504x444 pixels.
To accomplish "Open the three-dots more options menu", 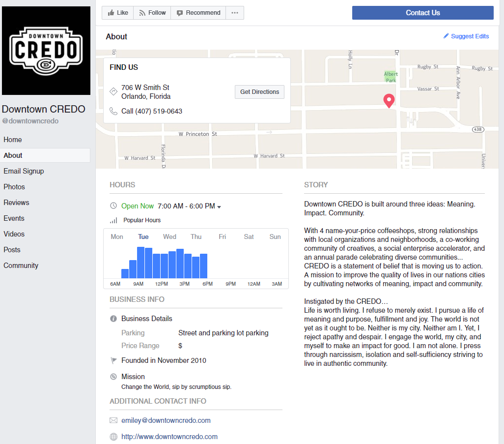I will point(235,13).
